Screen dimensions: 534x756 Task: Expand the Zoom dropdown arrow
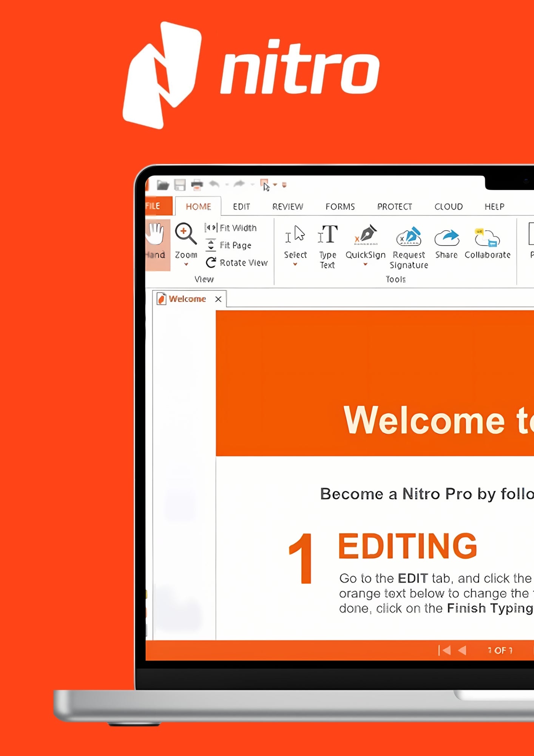click(x=186, y=265)
